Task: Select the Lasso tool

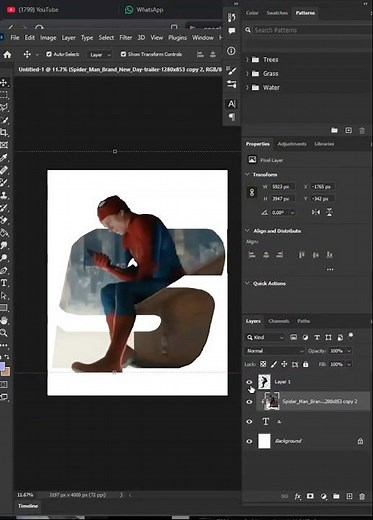Action: 4,107
